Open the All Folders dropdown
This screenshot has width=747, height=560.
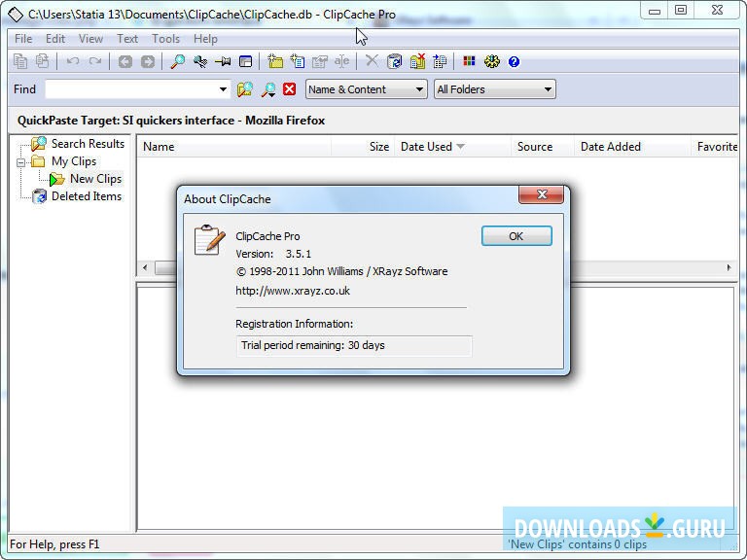495,89
